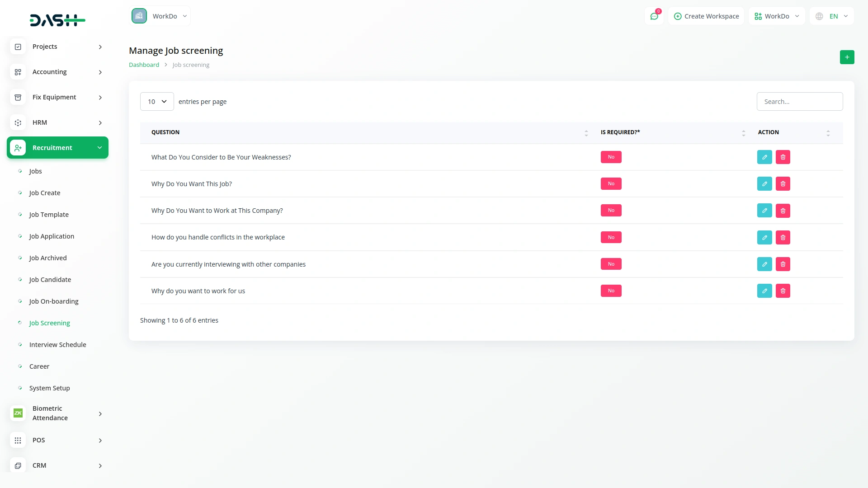
Task: Click the Create Workspace button
Action: pos(706,16)
